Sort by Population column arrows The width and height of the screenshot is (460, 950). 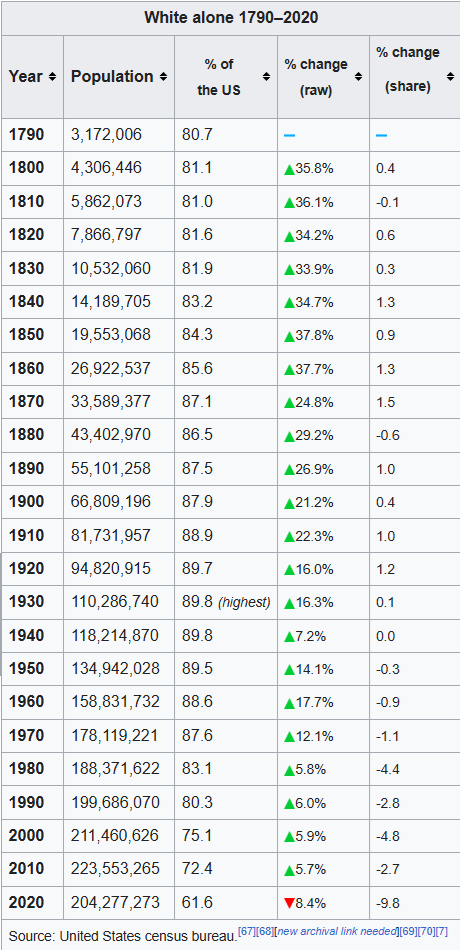164,77
